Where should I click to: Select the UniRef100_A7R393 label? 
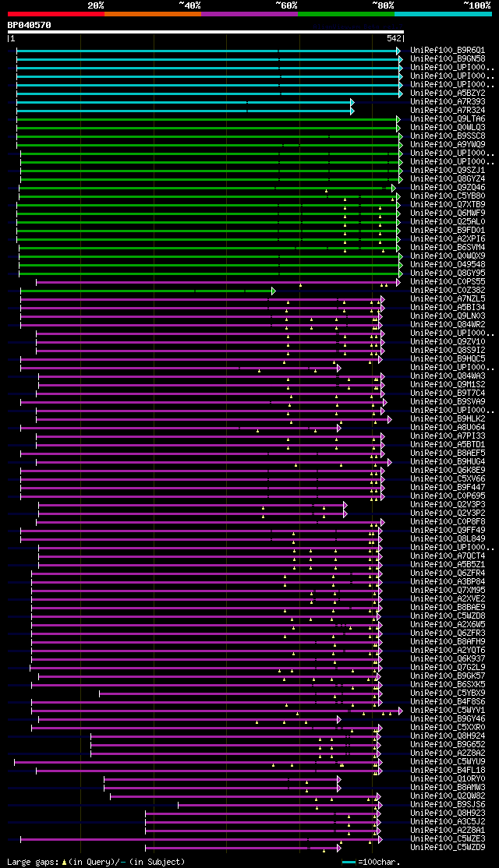(x=448, y=101)
